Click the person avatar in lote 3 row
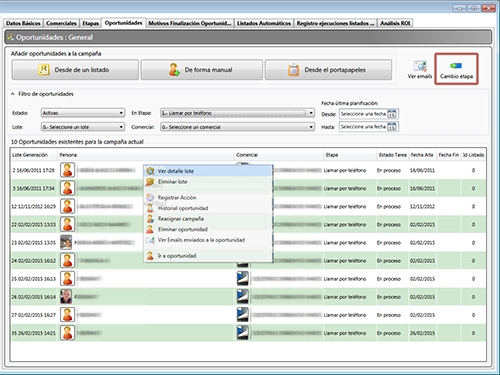 [x=67, y=188]
